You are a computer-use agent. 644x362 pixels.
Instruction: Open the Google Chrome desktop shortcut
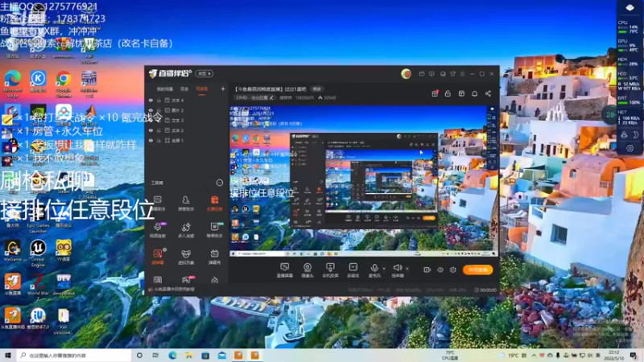tap(64, 84)
